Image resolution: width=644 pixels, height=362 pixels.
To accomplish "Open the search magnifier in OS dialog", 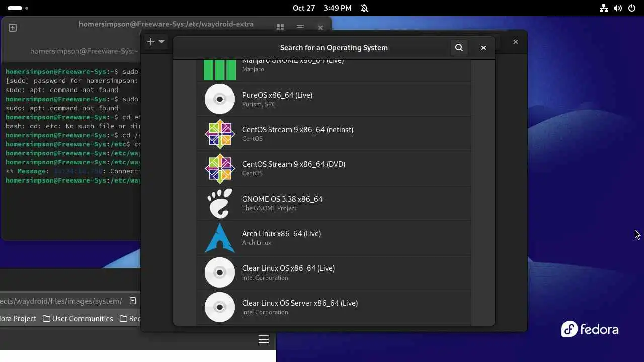I will 459,48.
